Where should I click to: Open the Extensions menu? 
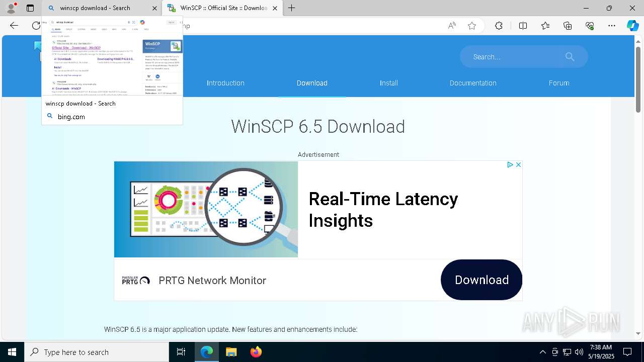499,26
